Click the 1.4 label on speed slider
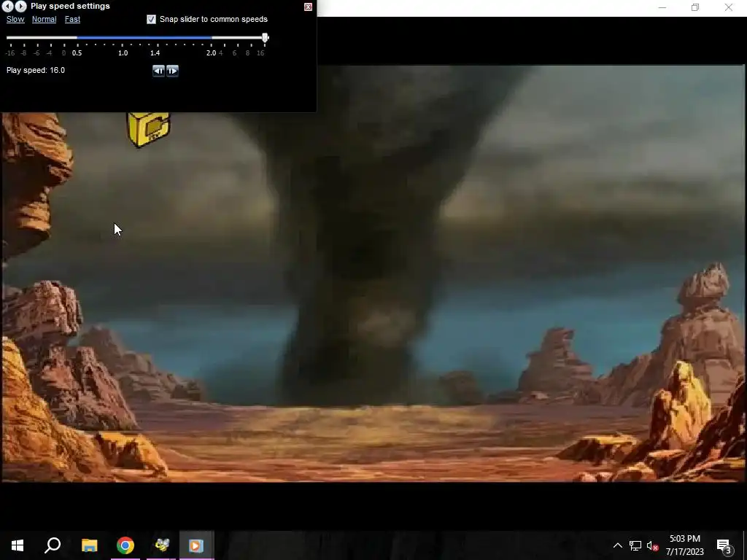 click(155, 52)
